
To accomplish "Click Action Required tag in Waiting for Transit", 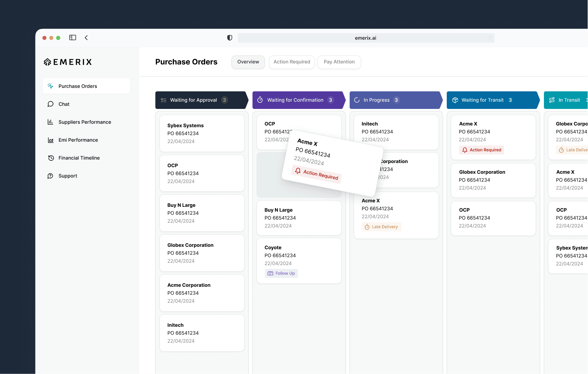I will [482, 150].
